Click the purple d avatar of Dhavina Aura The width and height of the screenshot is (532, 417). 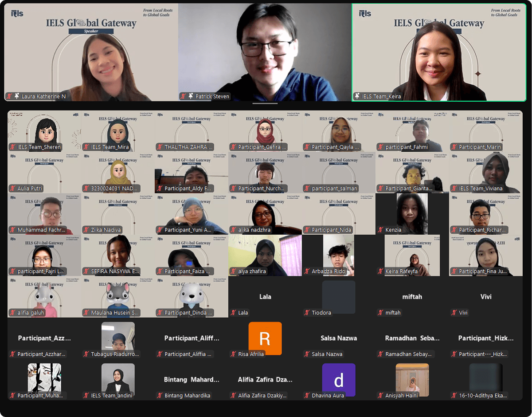click(x=339, y=379)
